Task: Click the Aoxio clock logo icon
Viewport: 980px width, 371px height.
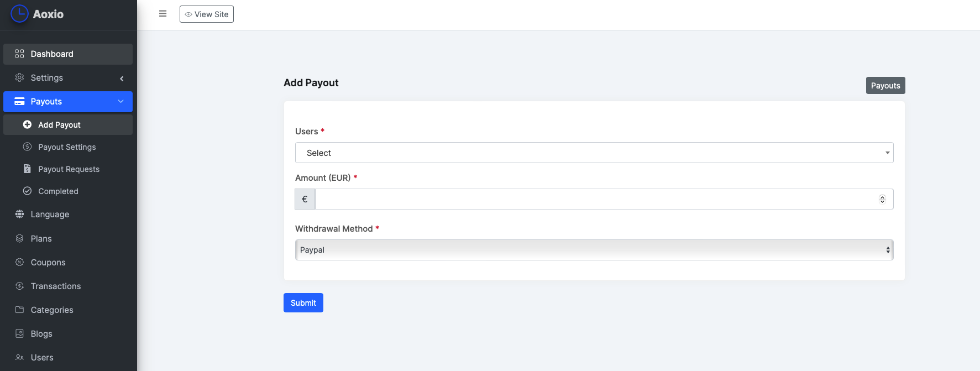Action: (x=19, y=14)
